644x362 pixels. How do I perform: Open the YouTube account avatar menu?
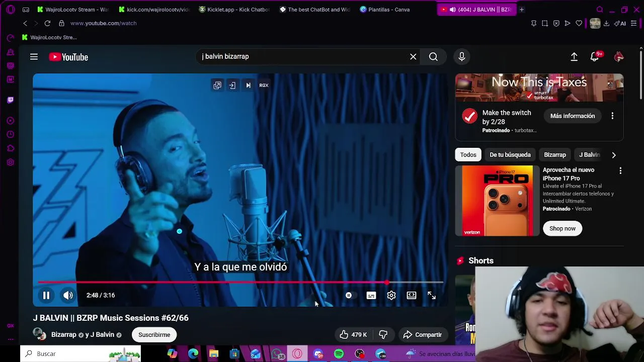pos(619,57)
